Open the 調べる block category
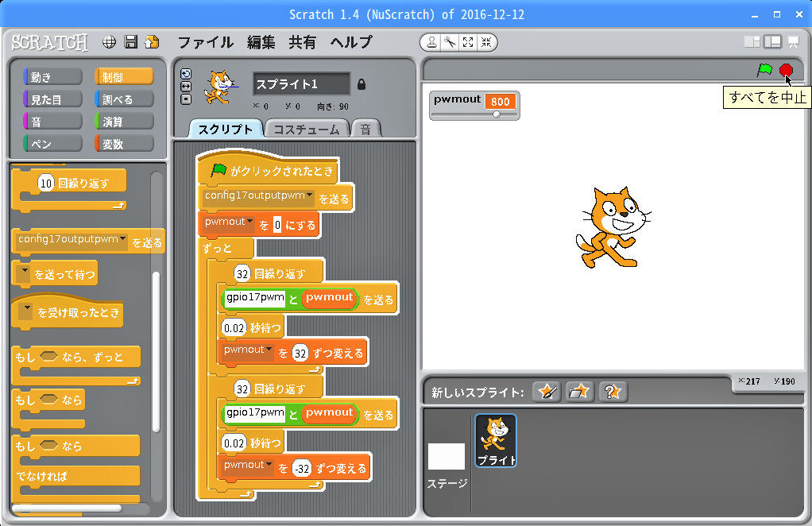 tap(124, 99)
